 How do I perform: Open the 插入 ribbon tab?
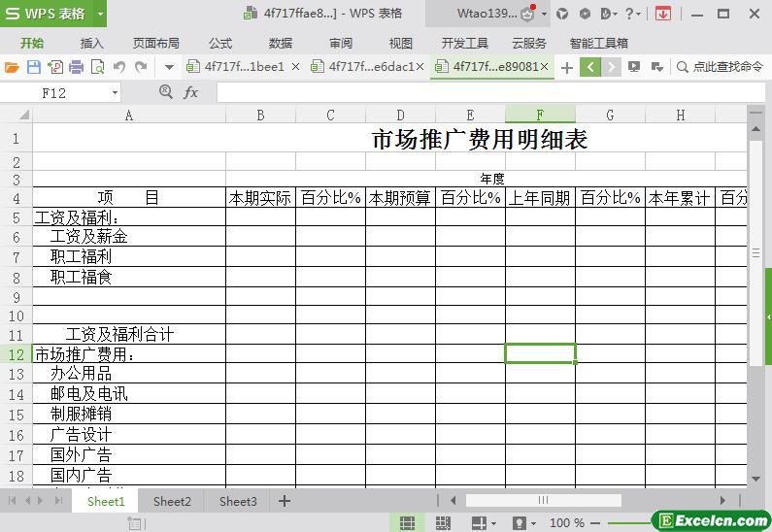coord(92,44)
